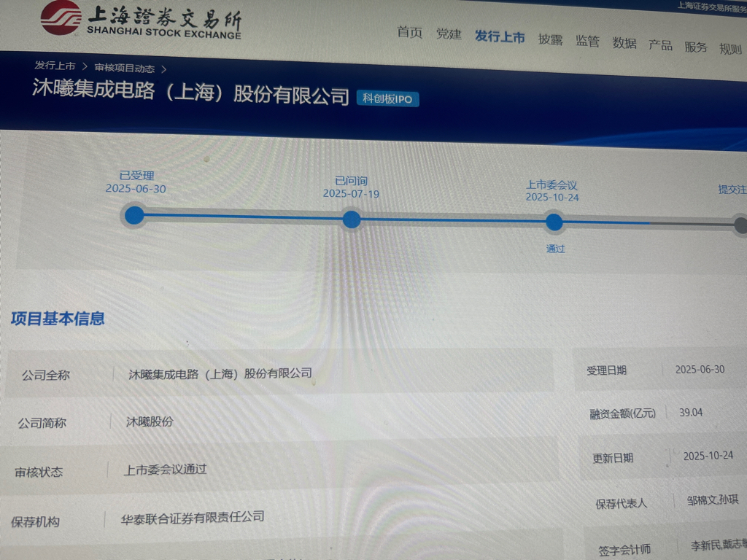
Task: Click the 上海证券交易所服务 top link
Action: pos(712,7)
